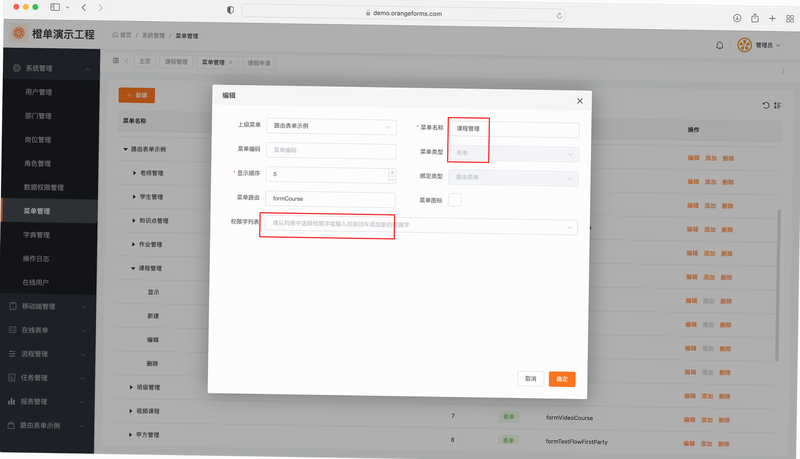
Task: Click the notification bell icon
Action: point(719,45)
